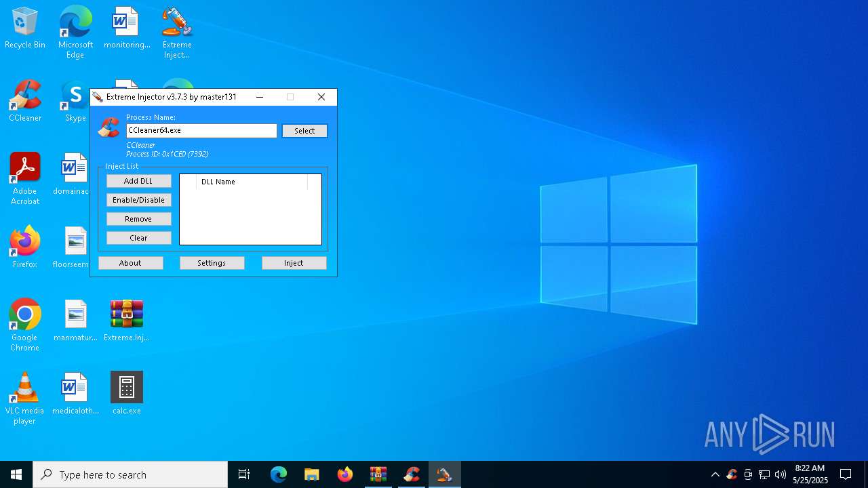
Task: Open File Explorer from the taskbar
Action: coord(312,474)
